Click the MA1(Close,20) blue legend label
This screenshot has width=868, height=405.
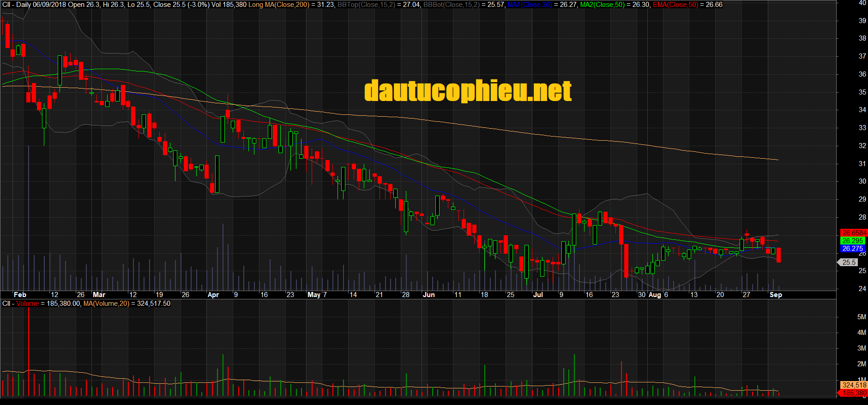[x=530, y=5]
